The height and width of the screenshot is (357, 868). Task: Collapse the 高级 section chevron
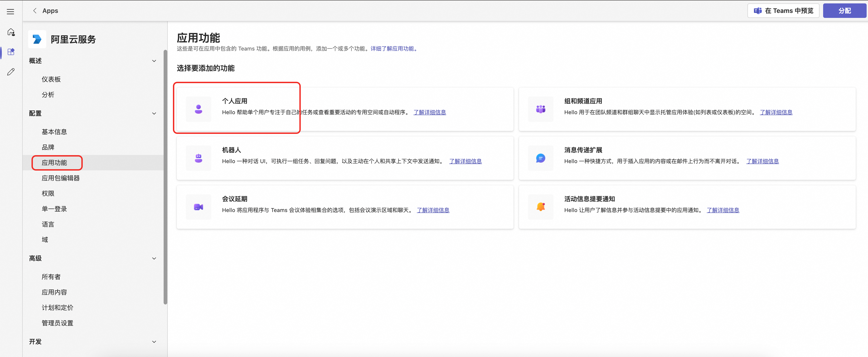tap(154, 259)
